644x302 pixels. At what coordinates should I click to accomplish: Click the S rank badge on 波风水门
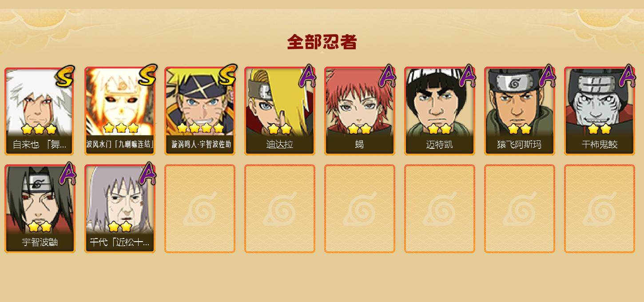point(147,75)
